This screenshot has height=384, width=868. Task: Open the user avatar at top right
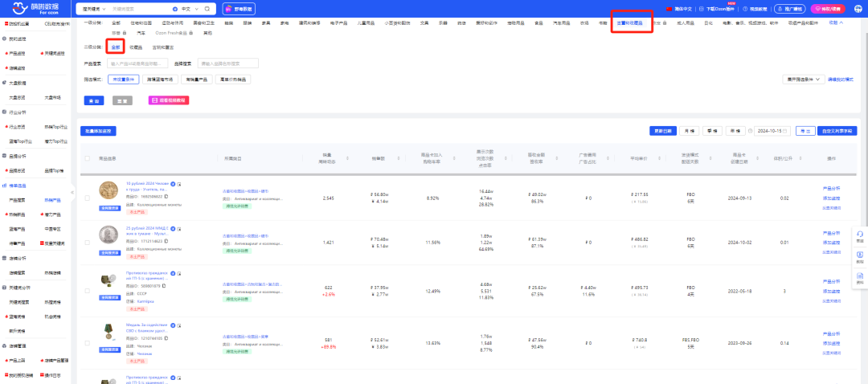858,9
